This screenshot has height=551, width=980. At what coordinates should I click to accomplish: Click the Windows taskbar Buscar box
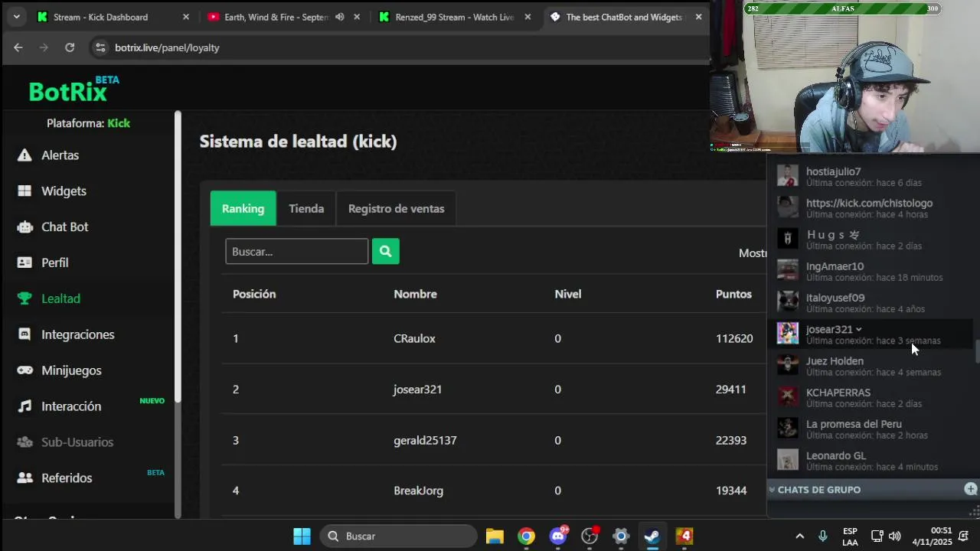(x=398, y=536)
